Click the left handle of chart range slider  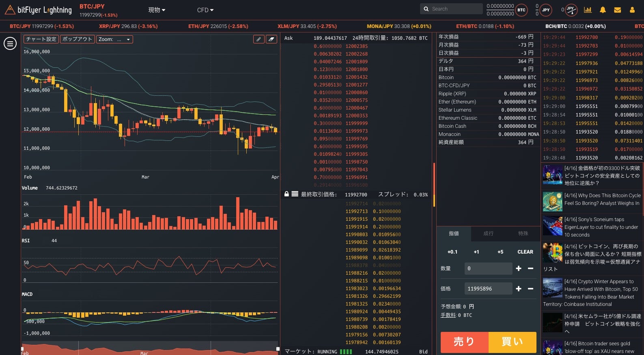[22, 349]
